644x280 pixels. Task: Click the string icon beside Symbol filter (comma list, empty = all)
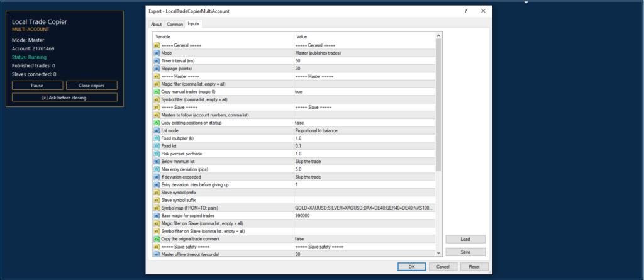pos(157,99)
